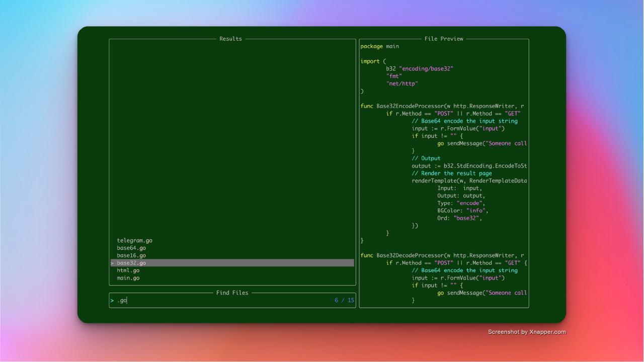Click the 'Input: input,' line
This screenshot has height=362, width=644.
[x=459, y=188]
